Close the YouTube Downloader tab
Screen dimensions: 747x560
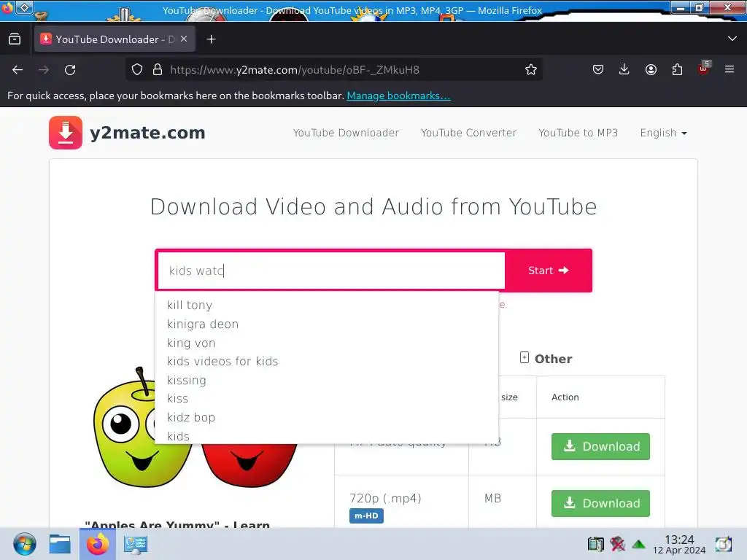184,39
